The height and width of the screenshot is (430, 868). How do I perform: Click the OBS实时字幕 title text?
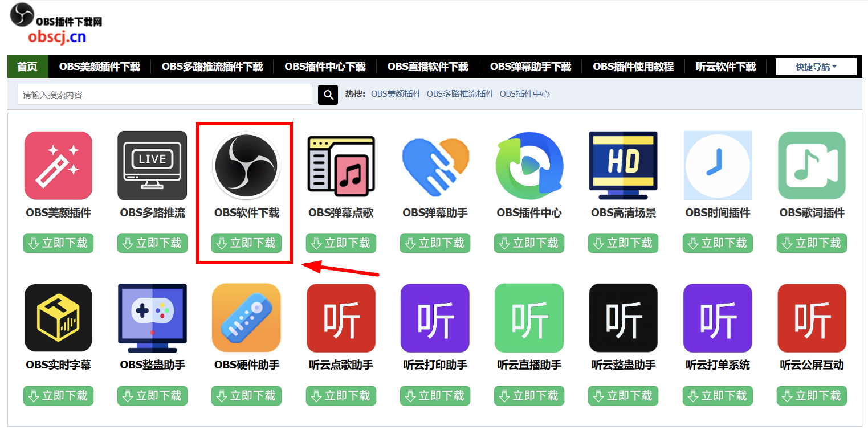(58, 365)
